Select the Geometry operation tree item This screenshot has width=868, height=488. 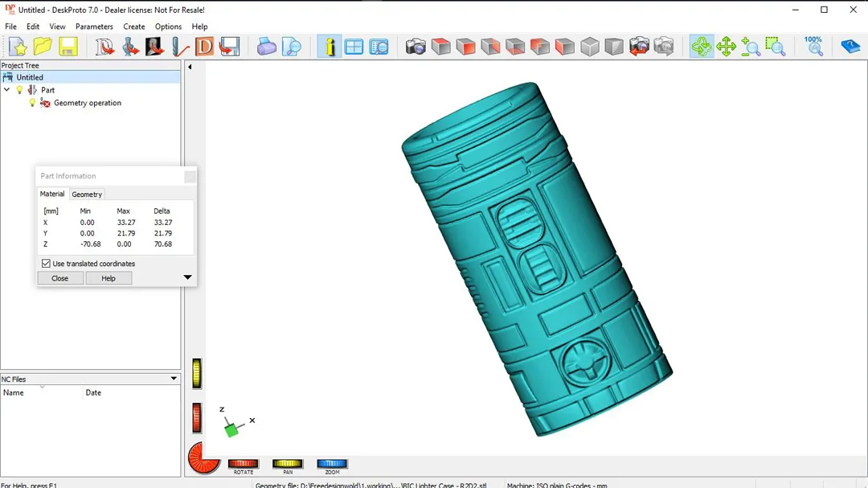pyautogui.click(x=88, y=103)
